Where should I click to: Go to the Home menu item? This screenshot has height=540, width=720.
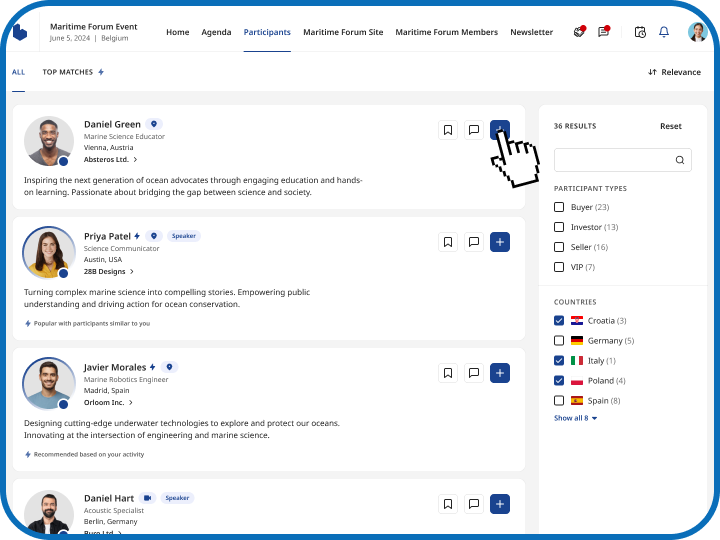tap(178, 32)
